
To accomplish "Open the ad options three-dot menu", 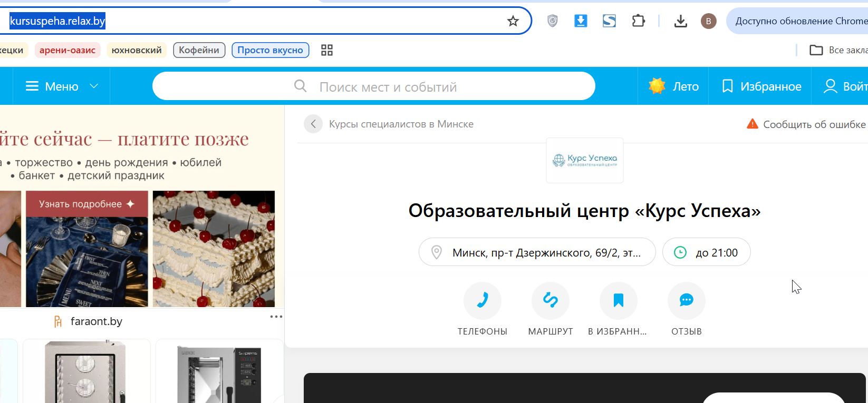I will click(x=276, y=317).
